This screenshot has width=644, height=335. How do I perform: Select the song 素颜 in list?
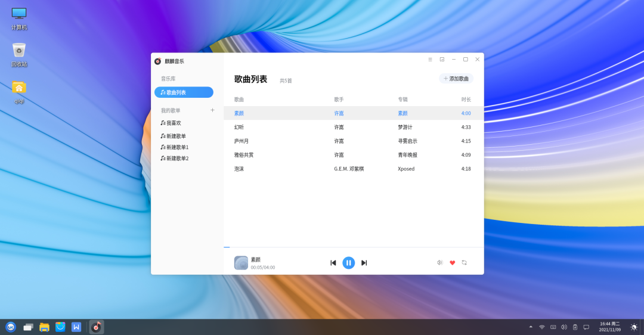tap(354, 113)
